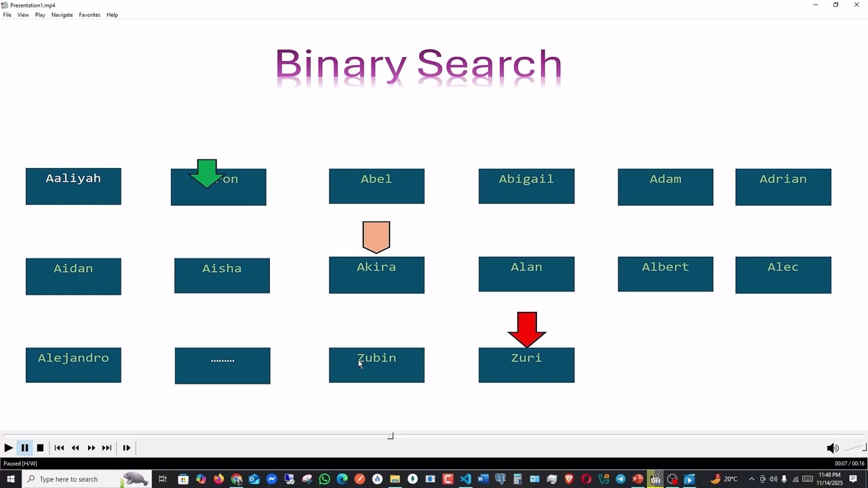Open the Wi-Fi network tray icon
Image resolution: width=868 pixels, height=488 pixels.
[795, 479]
